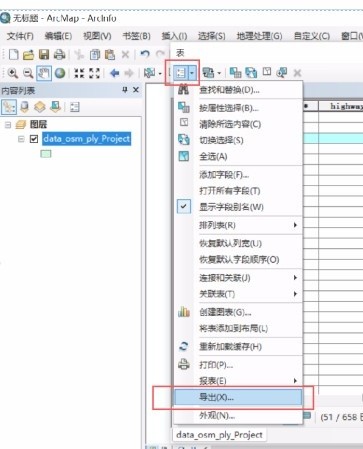363x449 pixels.
Task: Click the Delete X icon in standard toolbar
Action: [125, 54]
